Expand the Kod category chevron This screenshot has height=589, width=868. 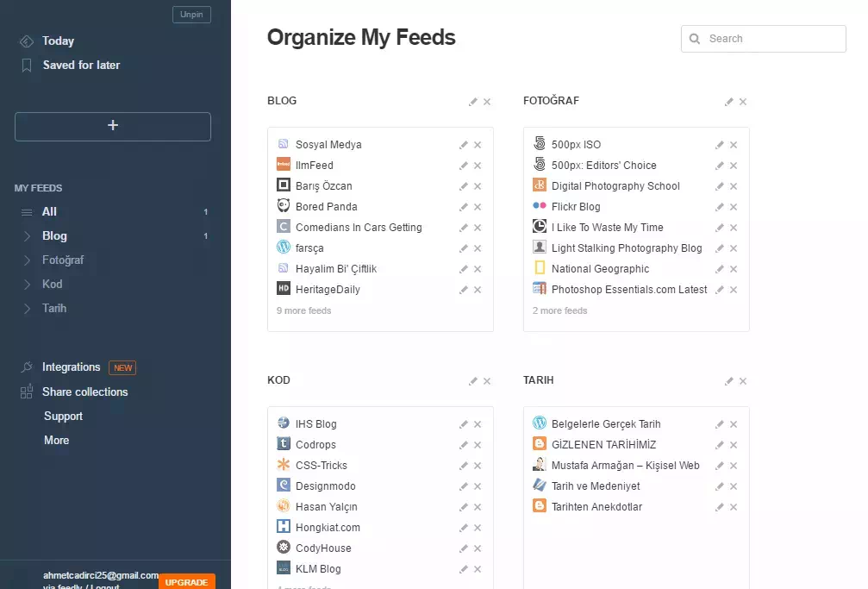point(27,285)
